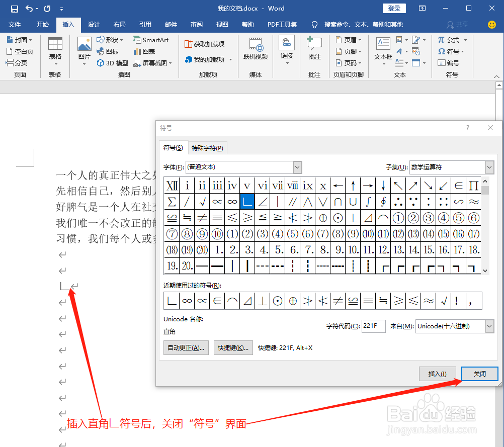Click the character code (字符代码) field

pos(373,326)
